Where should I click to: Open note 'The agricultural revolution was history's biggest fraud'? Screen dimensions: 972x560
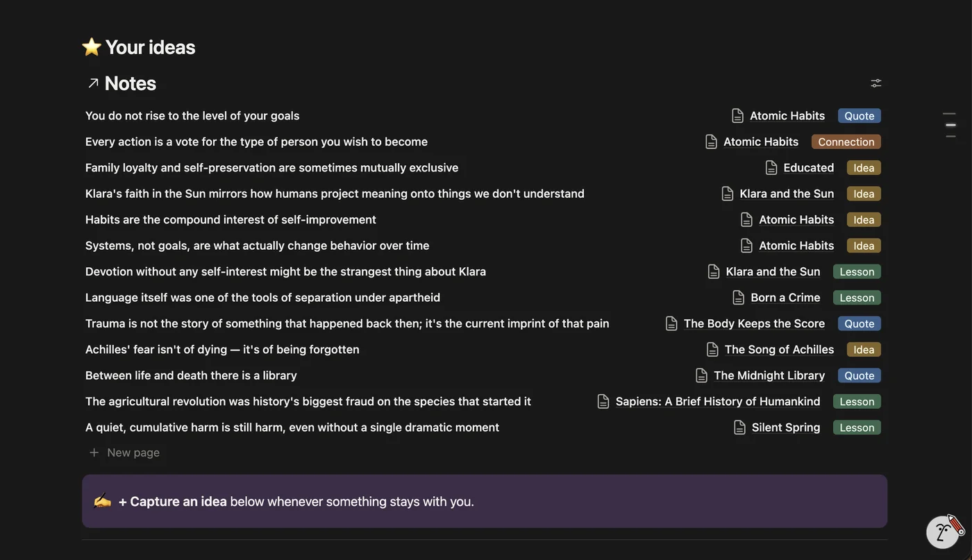click(308, 402)
